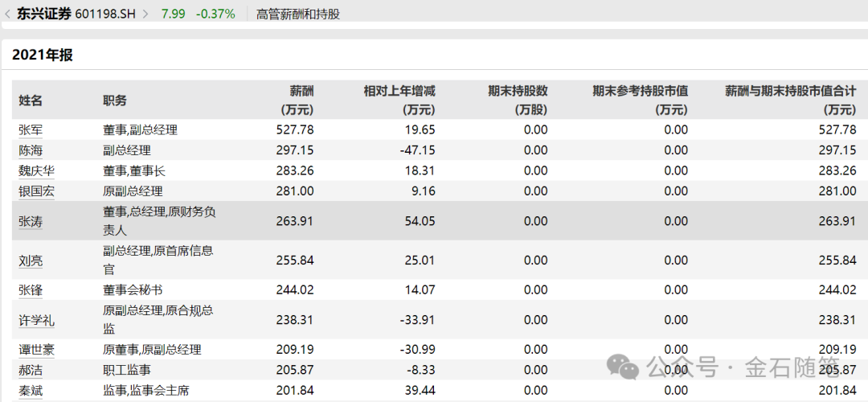
Task: Sort by 相对上年增减 column header
Action: coord(399,100)
